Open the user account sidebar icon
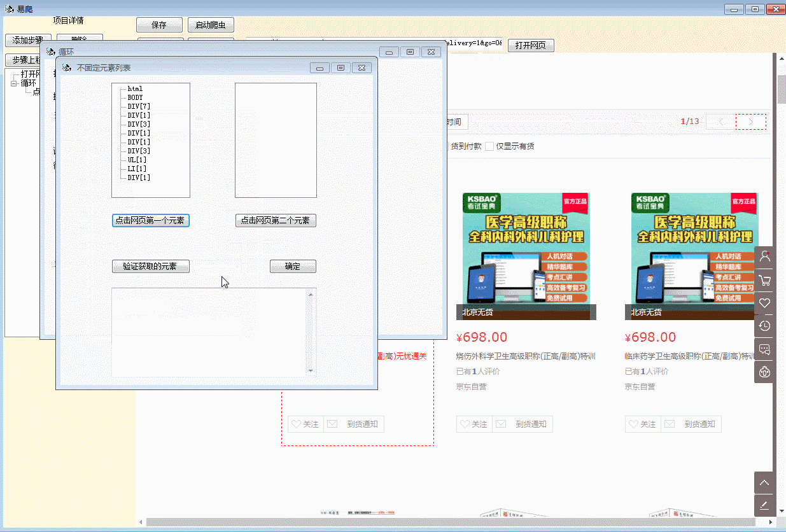 click(x=764, y=256)
